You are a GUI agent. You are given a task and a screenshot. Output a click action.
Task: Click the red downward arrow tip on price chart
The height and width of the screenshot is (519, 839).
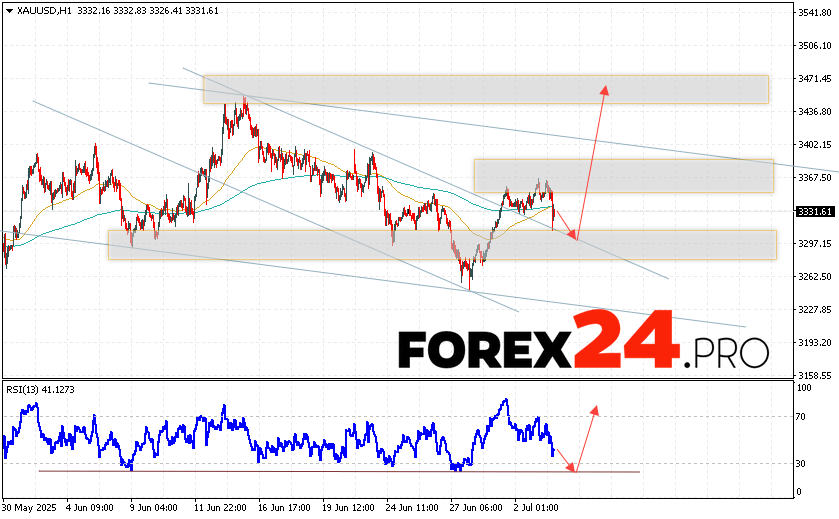tap(574, 237)
